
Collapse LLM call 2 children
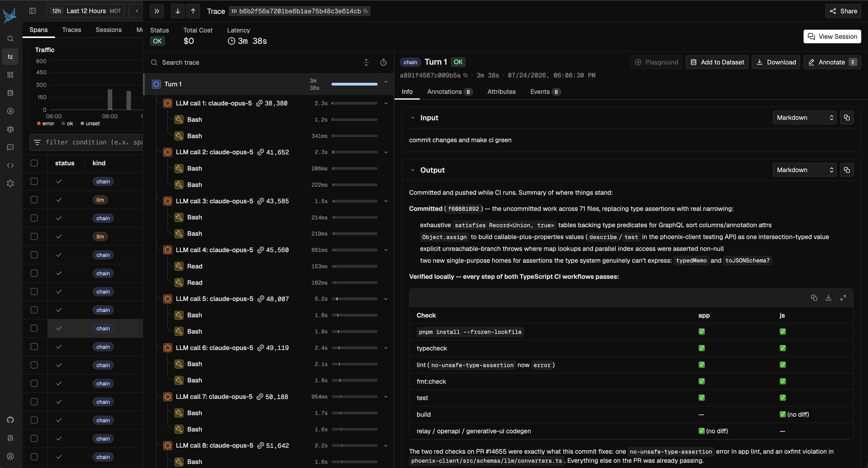coord(386,152)
